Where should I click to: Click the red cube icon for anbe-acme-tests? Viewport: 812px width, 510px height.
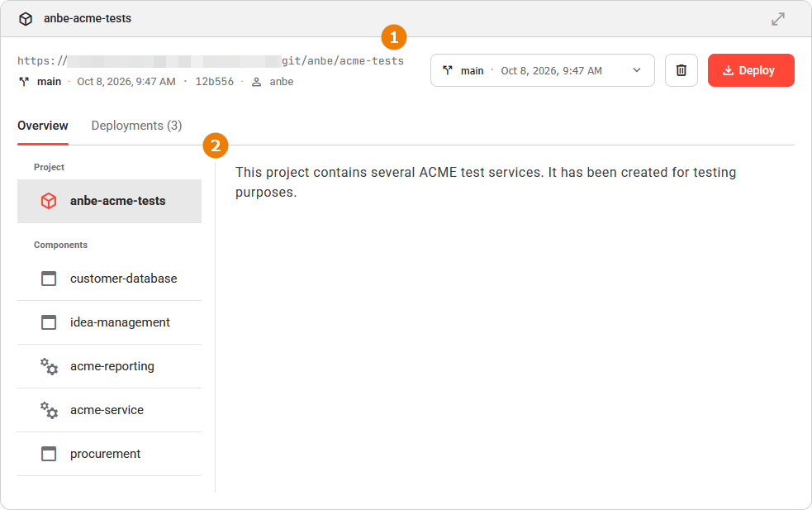pos(49,201)
